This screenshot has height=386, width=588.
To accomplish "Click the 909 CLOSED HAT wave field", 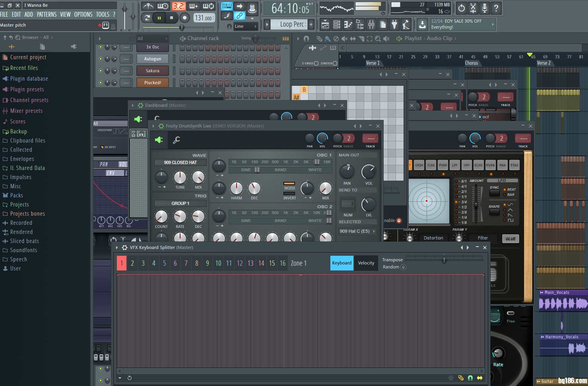I will pos(180,162).
